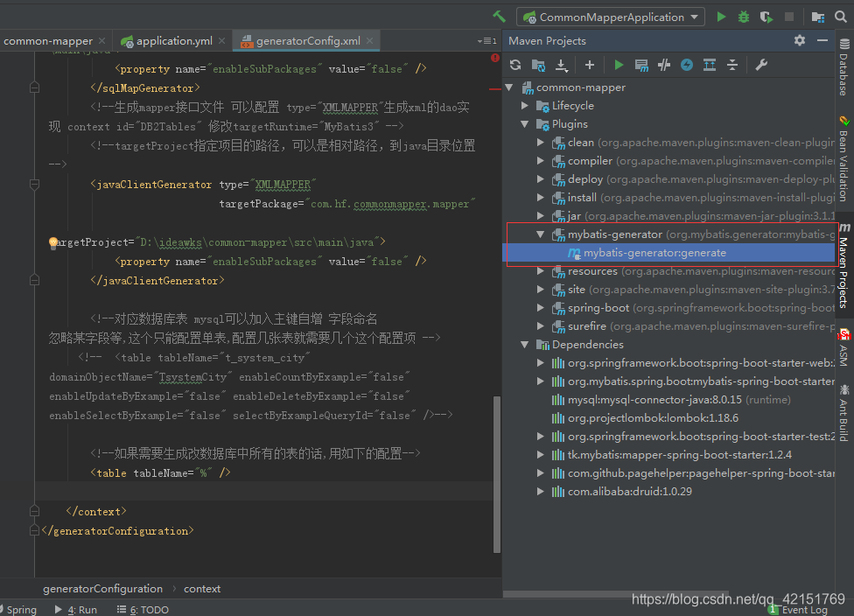This screenshot has width=854, height=616.
Task: Fold the javaClientGenerator element in gutter
Action: [x=34, y=185]
